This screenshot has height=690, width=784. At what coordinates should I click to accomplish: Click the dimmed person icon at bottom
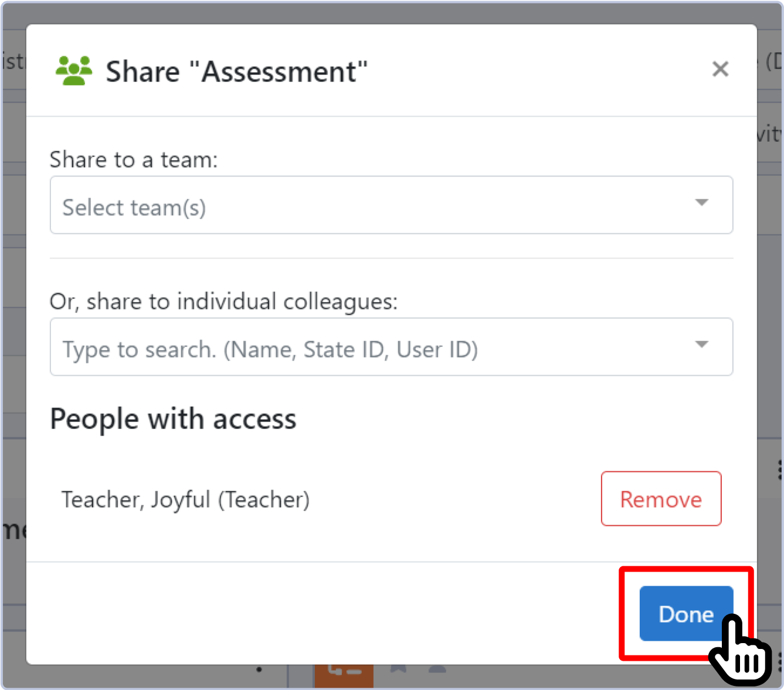coord(437,669)
